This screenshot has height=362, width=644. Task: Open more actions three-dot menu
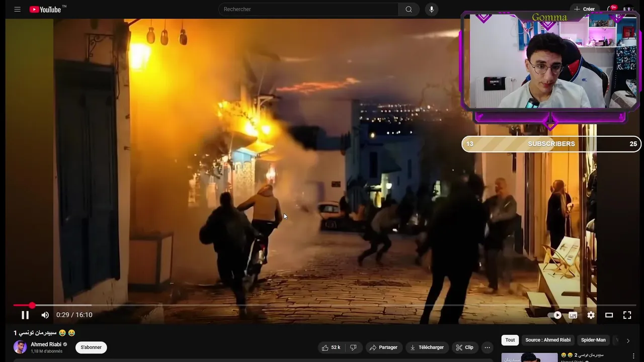pyautogui.click(x=487, y=347)
